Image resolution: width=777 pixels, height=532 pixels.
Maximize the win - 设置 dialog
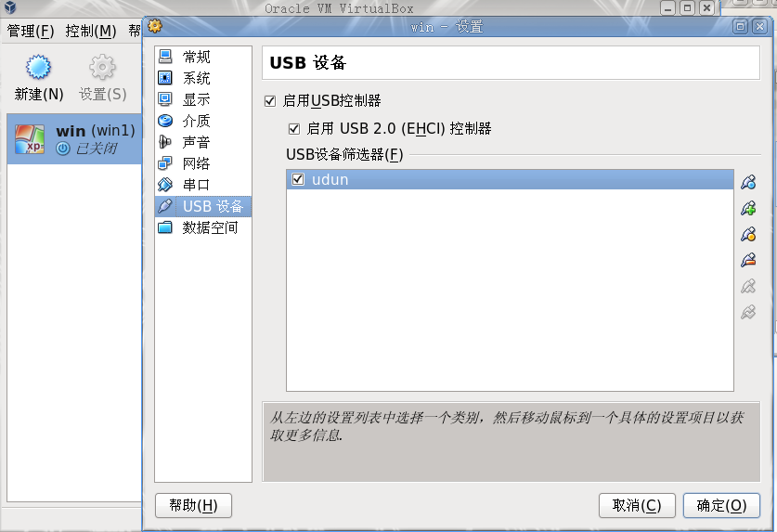740,26
